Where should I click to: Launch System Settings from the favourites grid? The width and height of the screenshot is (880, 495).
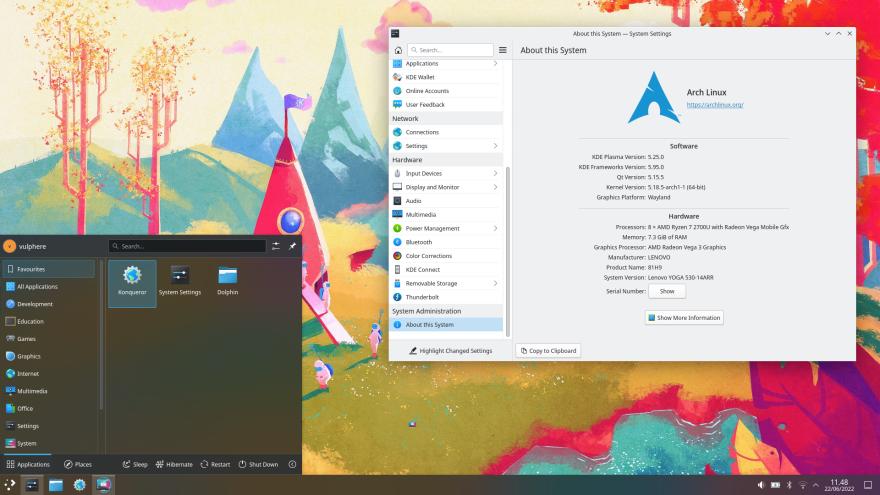click(x=180, y=281)
